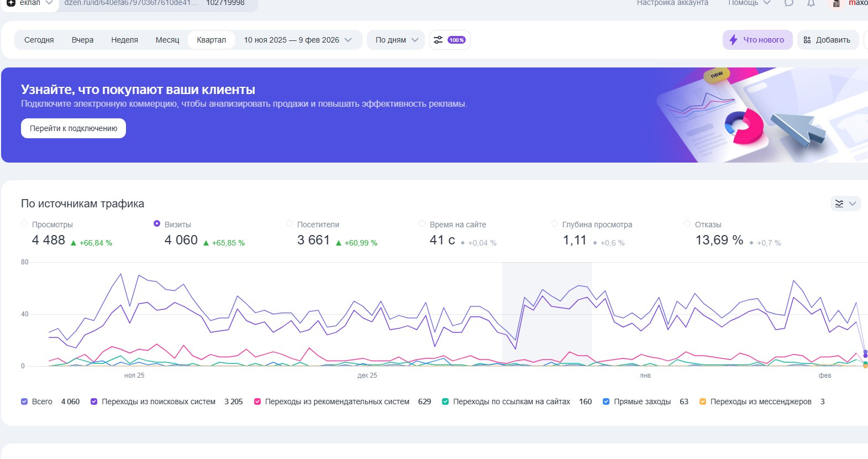Click the Визиты value 4 060 above chart
The height and width of the screenshot is (459, 868).
click(x=181, y=240)
